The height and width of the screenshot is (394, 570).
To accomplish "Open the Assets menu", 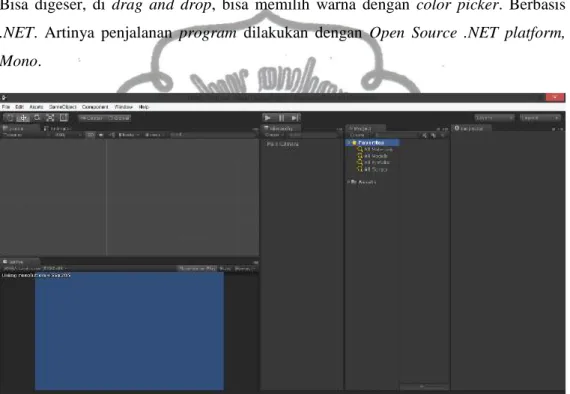I will click(36, 107).
